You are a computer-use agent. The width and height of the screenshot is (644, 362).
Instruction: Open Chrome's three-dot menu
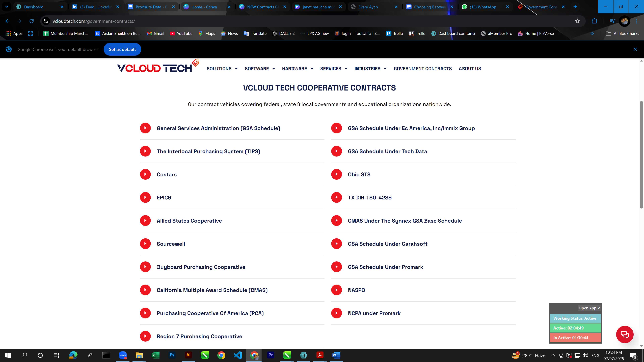(x=636, y=21)
